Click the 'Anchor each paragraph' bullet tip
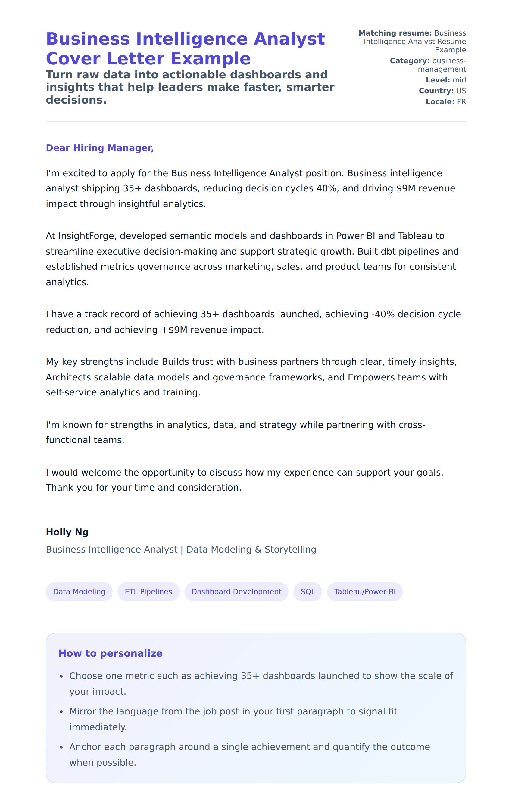The image size is (512, 812). 249,755
